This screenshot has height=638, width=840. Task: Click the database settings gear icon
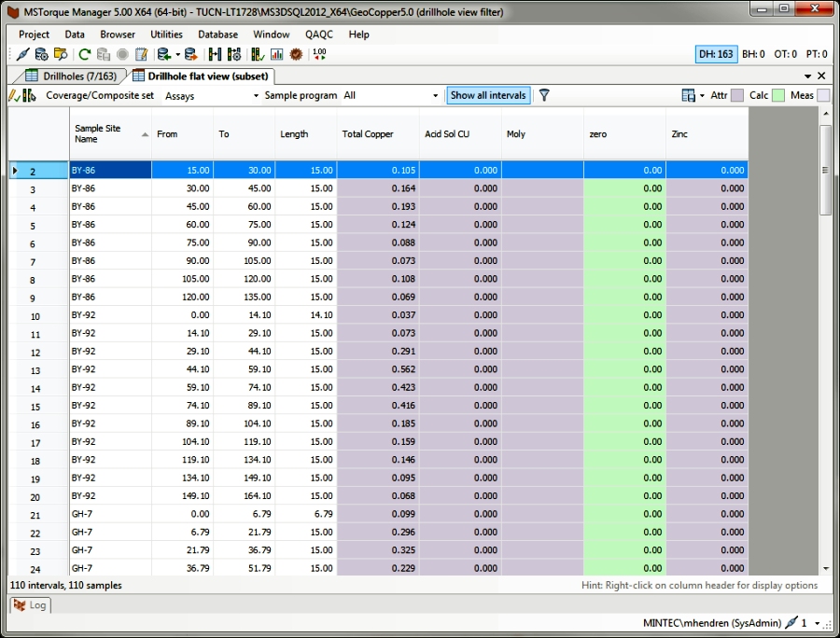(42, 54)
